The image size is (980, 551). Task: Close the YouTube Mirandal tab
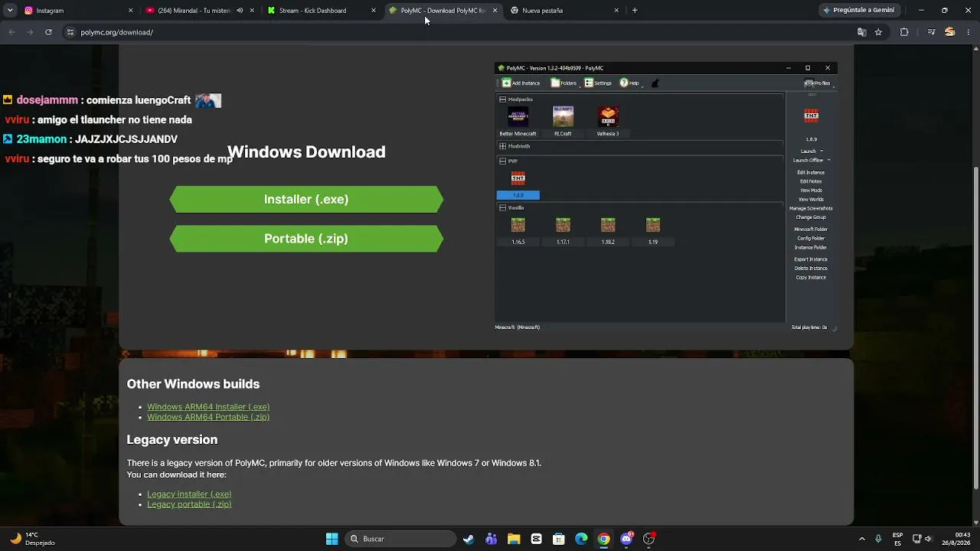point(252,11)
